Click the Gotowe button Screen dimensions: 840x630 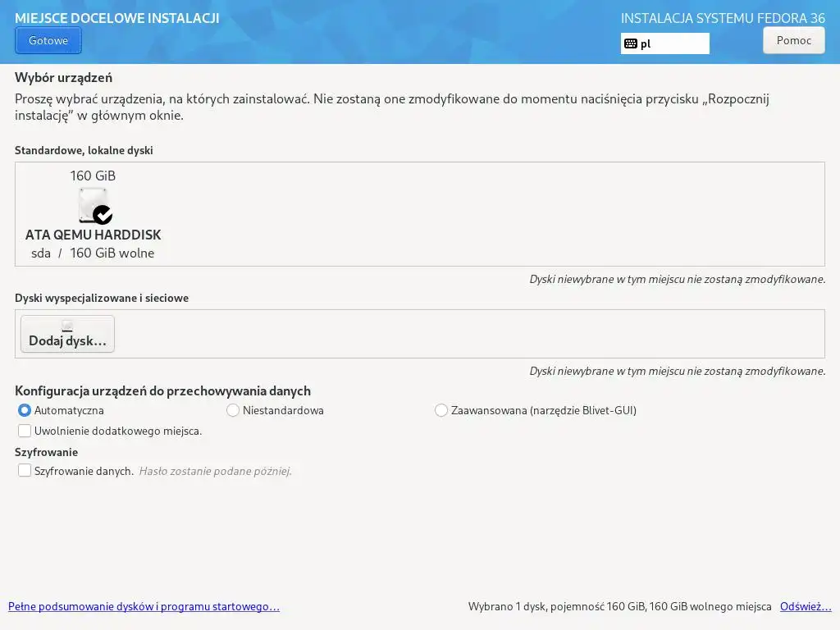click(48, 41)
